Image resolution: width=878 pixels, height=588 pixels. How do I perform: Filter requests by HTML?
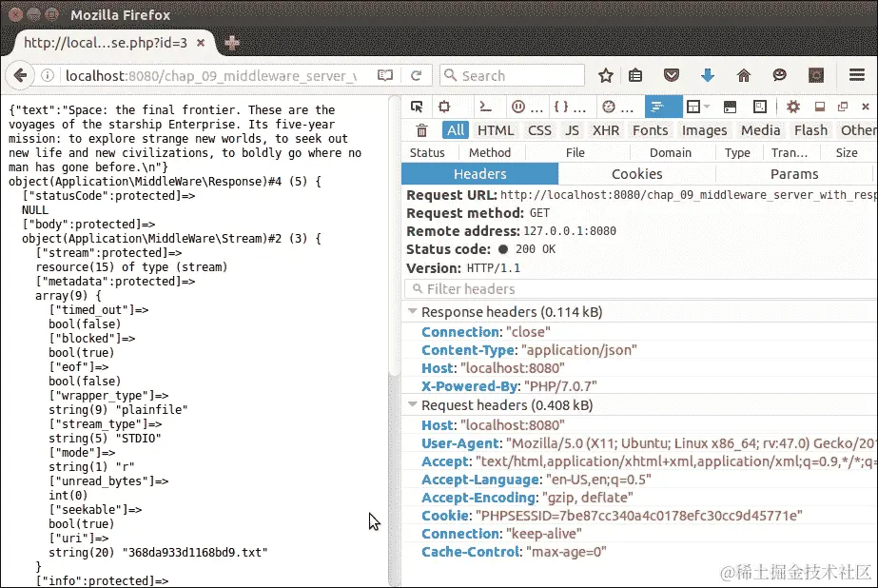tap(496, 130)
